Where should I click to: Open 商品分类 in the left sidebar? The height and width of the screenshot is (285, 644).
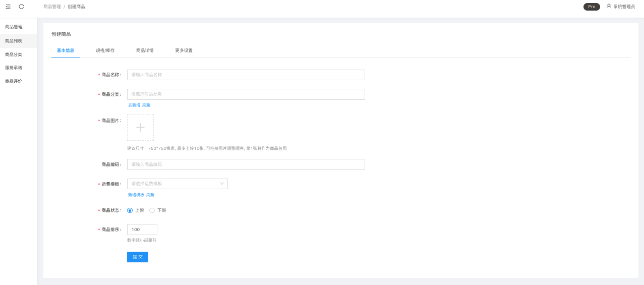click(14, 54)
